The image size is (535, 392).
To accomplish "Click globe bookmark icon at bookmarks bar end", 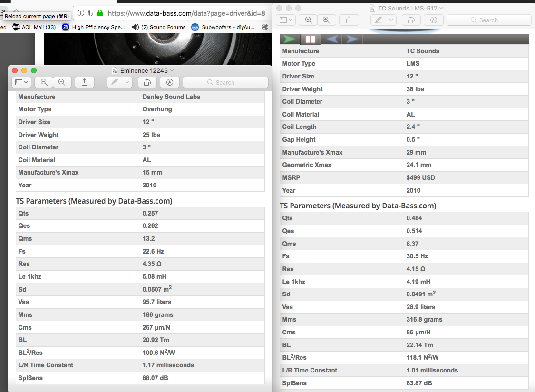I will coord(265,27).
